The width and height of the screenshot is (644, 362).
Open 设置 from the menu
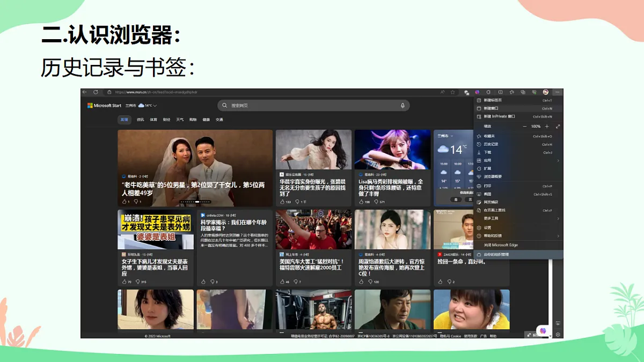coord(518,228)
